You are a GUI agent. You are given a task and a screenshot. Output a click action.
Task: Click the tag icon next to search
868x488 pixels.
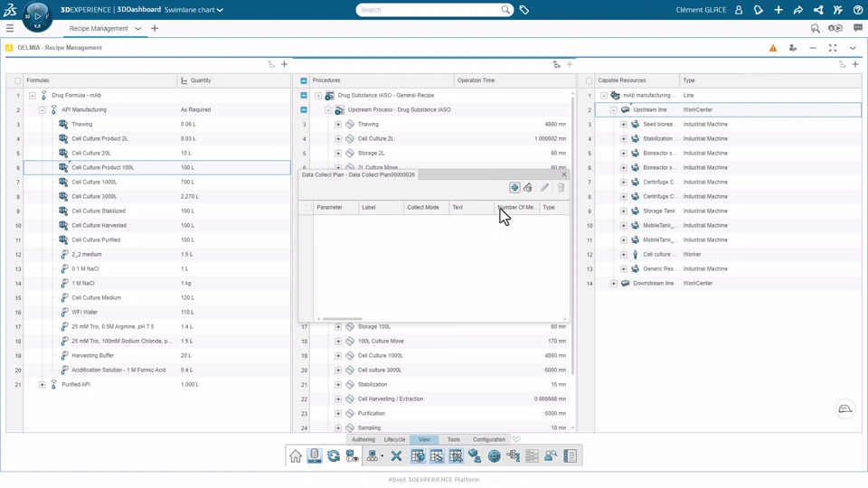tap(524, 10)
